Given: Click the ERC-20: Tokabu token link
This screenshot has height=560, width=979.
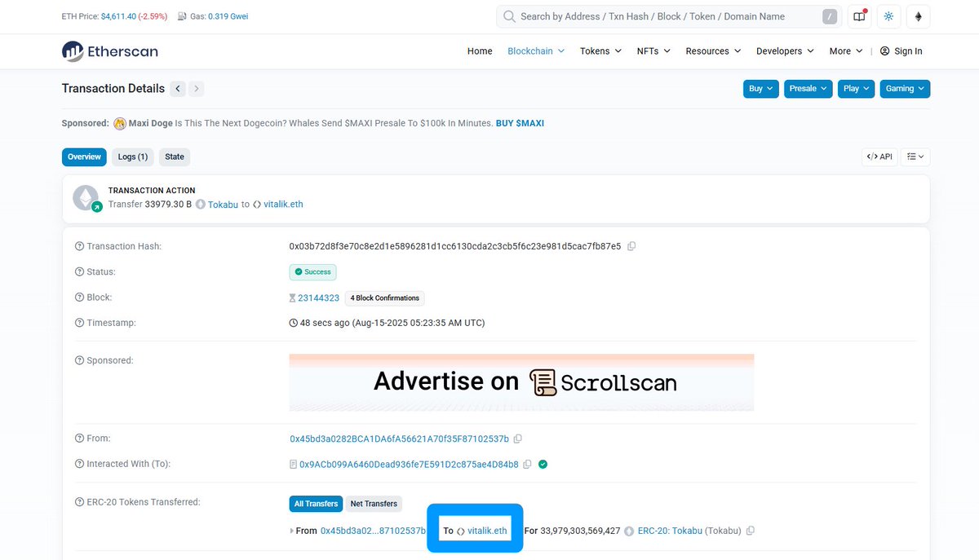Looking at the screenshot, I should [670, 531].
